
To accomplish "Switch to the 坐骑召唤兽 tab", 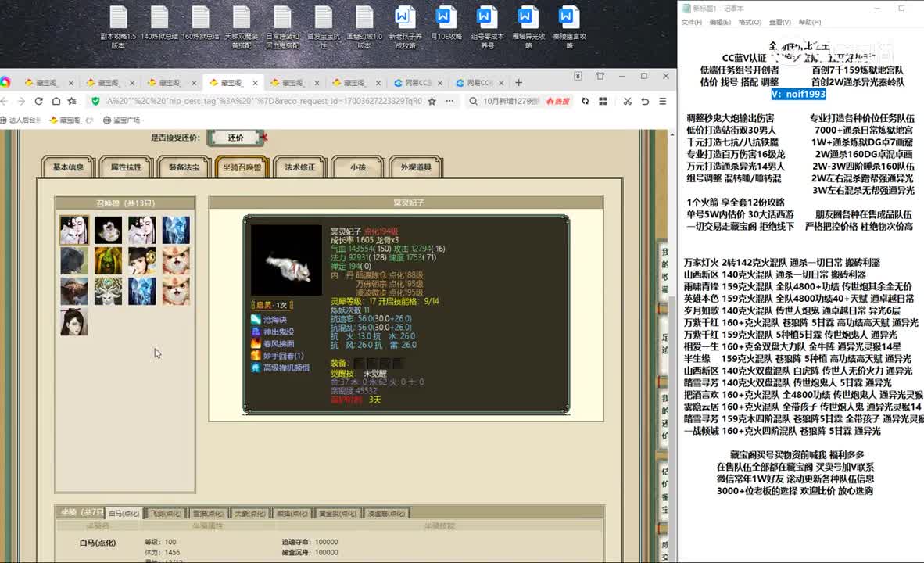I will tap(242, 167).
